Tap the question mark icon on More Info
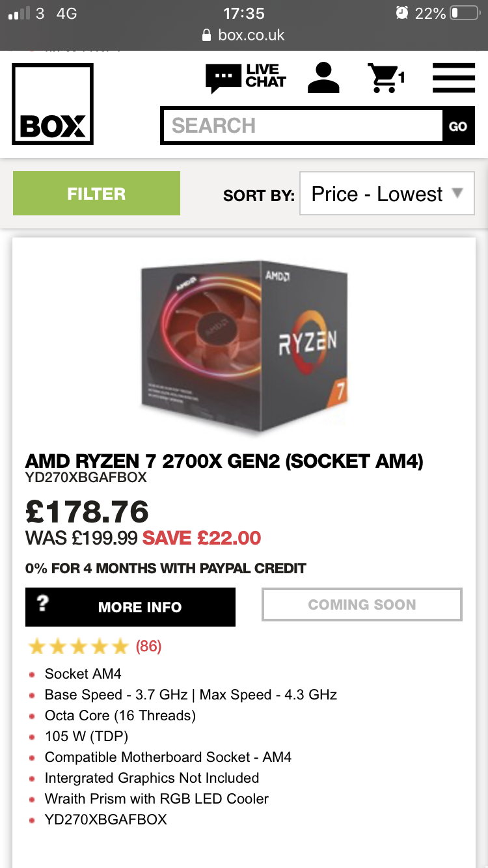This screenshot has height=868, width=488. tap(43, 604)
